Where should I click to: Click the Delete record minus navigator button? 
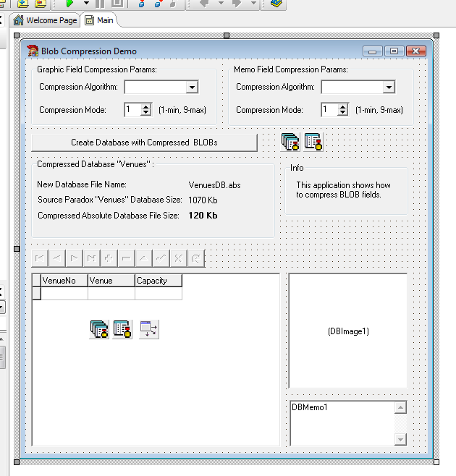(126, 258)
